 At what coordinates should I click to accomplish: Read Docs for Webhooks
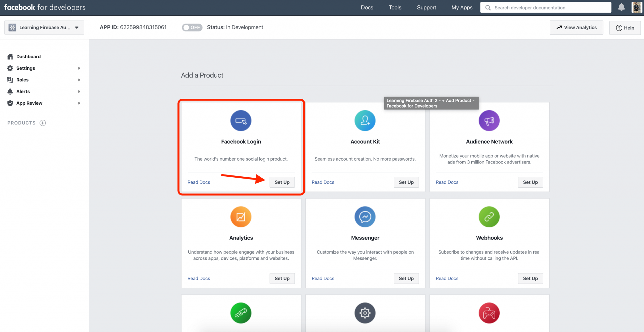pyautogui.click(x=447, y=279)
